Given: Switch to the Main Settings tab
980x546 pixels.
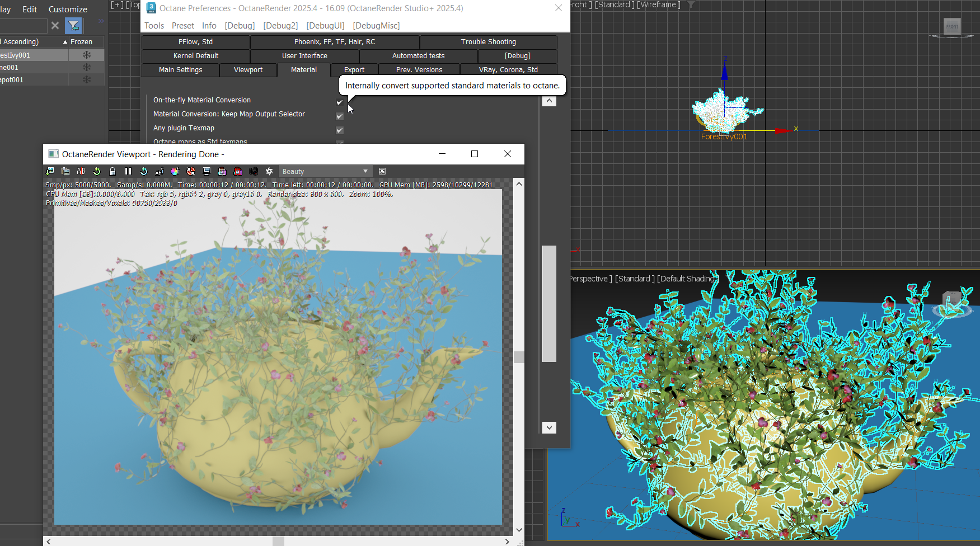Looking at the screenshot, I should [x=180, y=70].
